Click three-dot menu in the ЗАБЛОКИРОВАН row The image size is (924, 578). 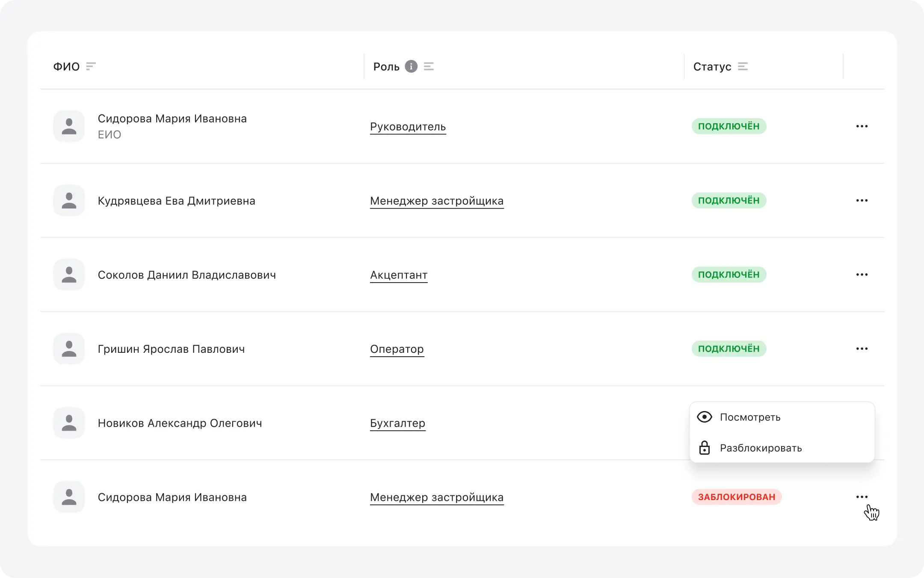[x=862, y=497]
